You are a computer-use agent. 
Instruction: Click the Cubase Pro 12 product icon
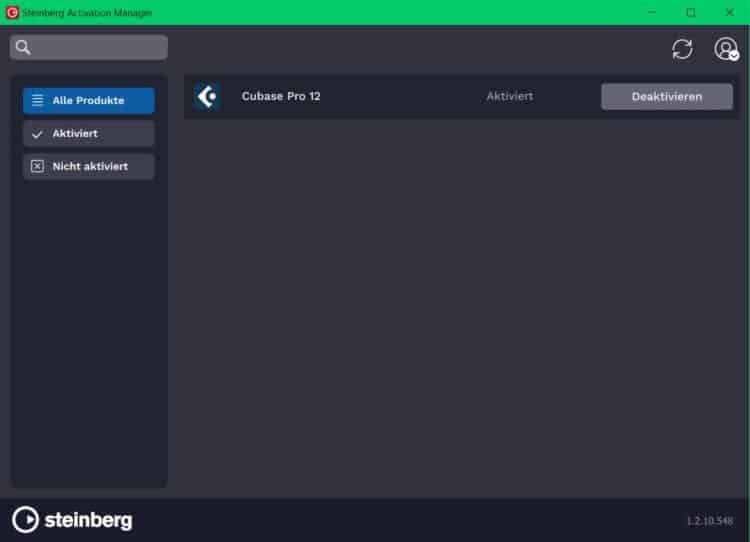[207, 97]
